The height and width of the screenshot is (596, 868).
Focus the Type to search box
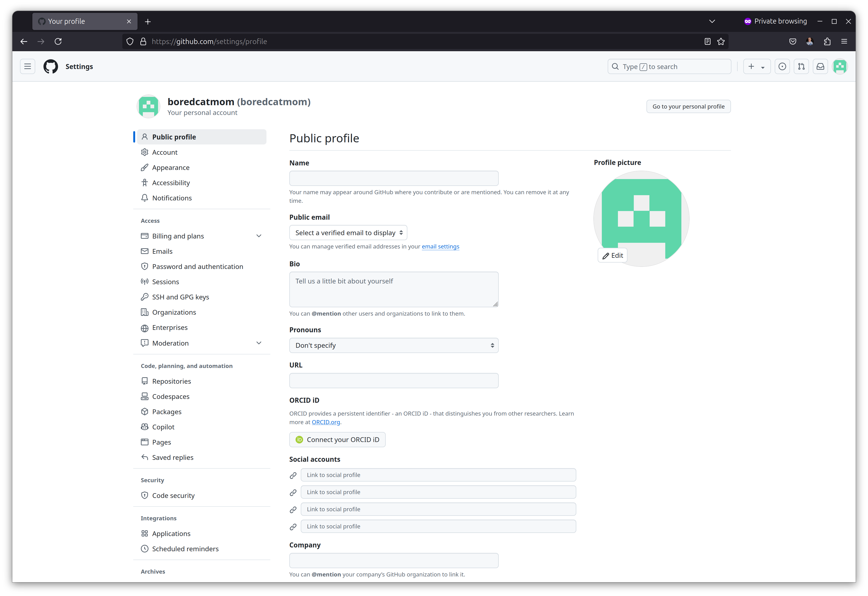pos(669,66)
